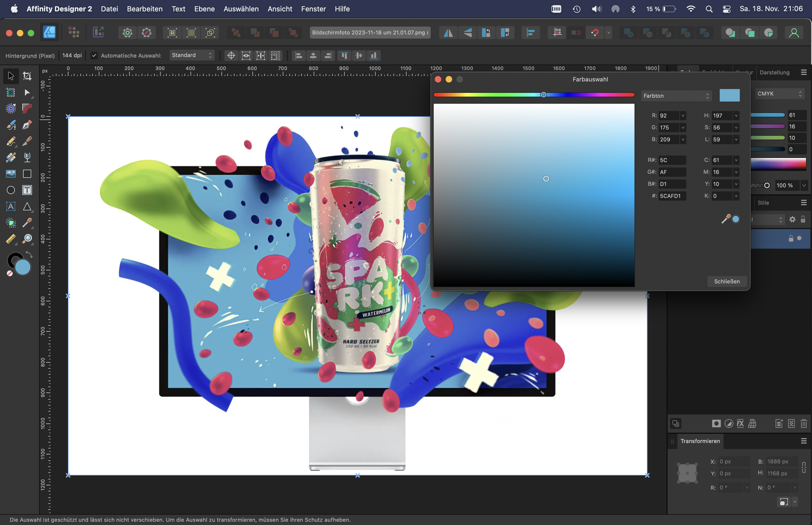Viewport: 812px width, 525px height.
Task: Set color to none with red slash circle
Action: 9,273
